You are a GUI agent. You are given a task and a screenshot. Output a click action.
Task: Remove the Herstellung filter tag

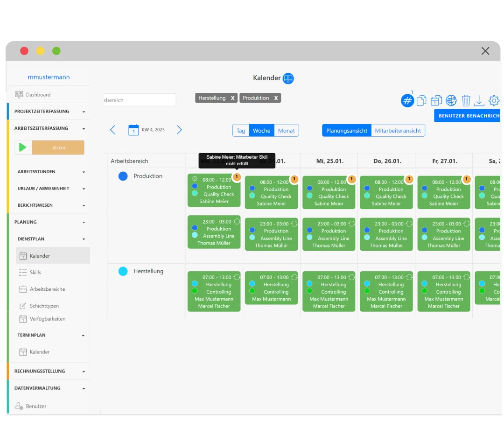tap(232, 98)
